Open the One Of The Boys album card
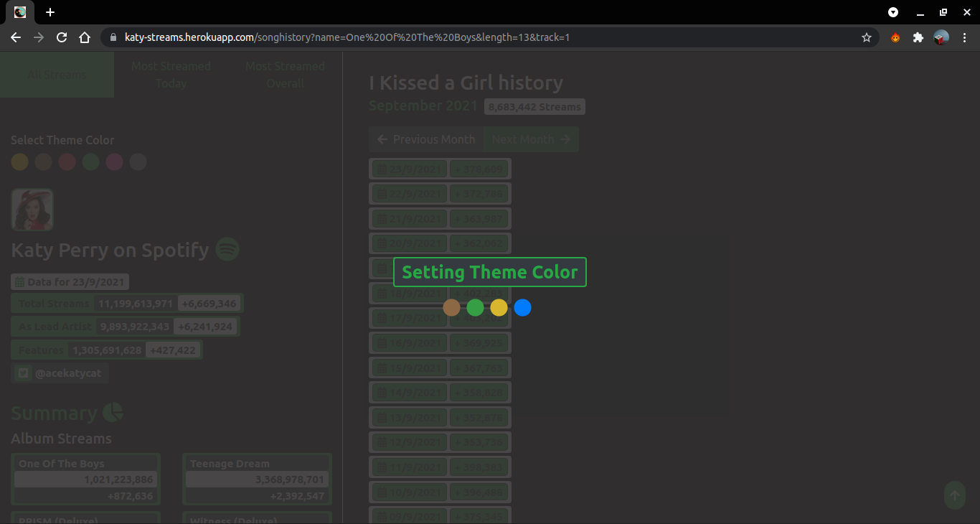 [x=85, y=479]
